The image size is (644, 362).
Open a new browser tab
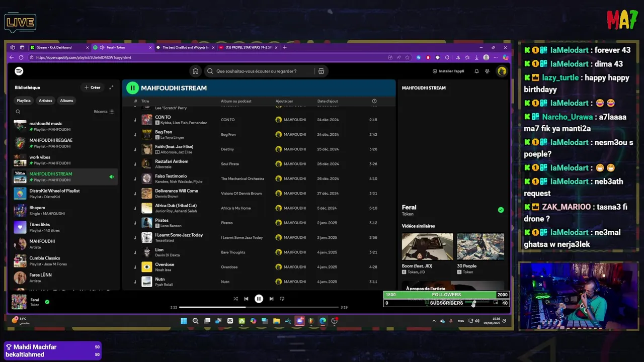pos(285,47)
